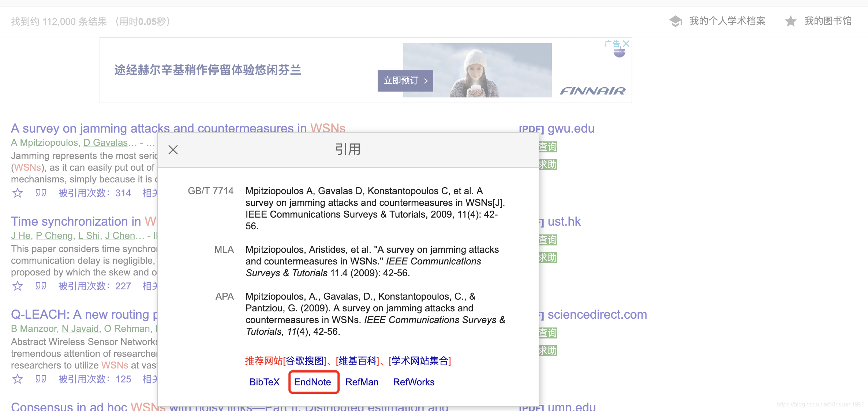Click the 广告 ad info icon

click(614, 44)
